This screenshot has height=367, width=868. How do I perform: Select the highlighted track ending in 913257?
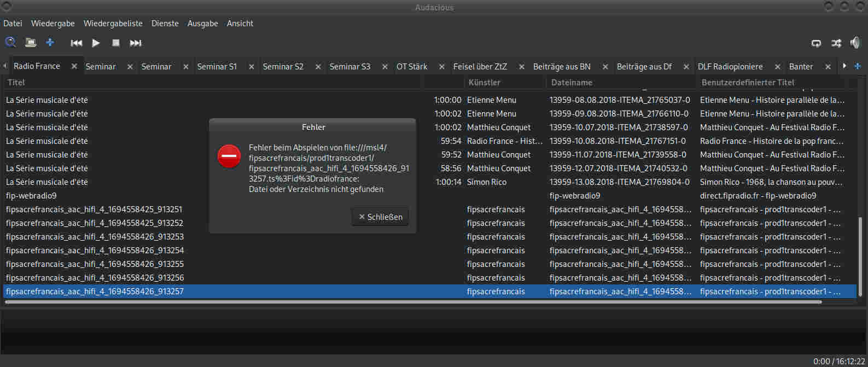pyautogui.click(x=430, y=292)
